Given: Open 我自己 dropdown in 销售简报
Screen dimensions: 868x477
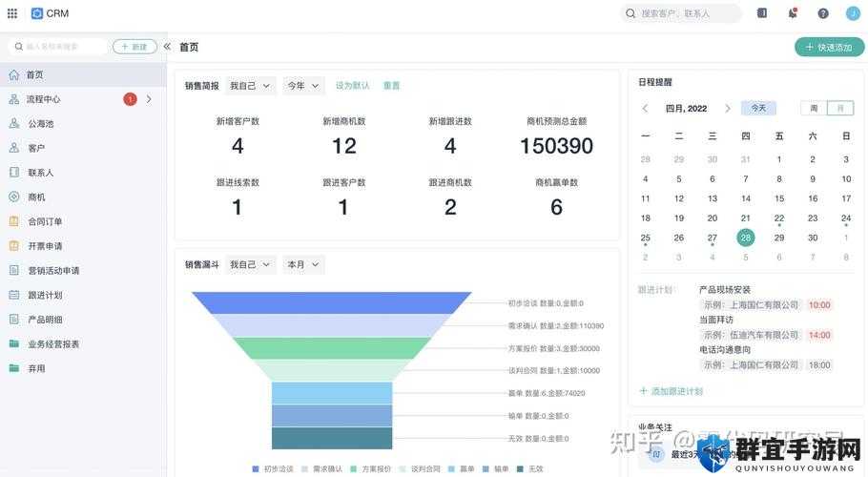Looking at the screenshot, I should (x=250, y=86).
